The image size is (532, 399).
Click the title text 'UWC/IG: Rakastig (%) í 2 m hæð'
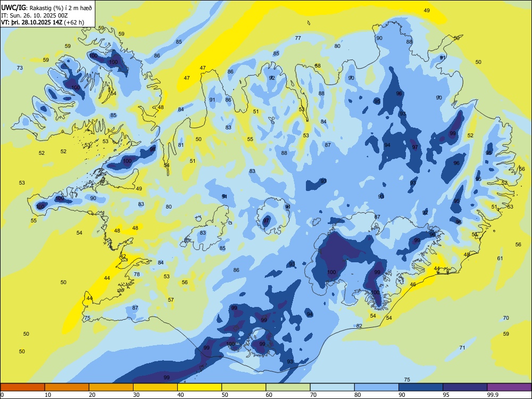pos(46,7)
